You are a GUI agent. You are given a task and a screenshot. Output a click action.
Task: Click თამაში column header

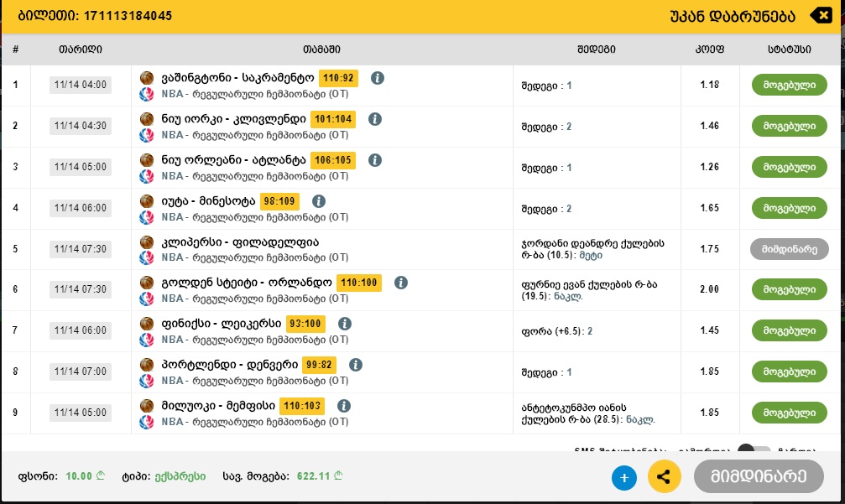point(321,49)
